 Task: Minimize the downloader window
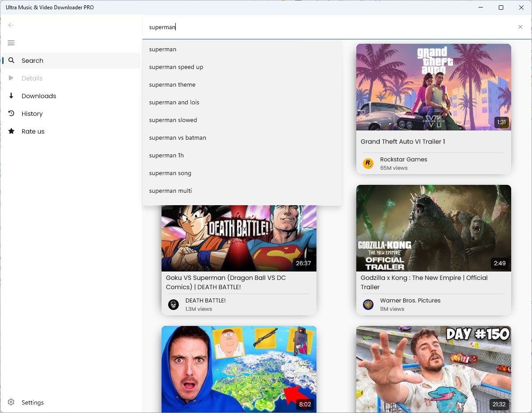click(481, 8)
